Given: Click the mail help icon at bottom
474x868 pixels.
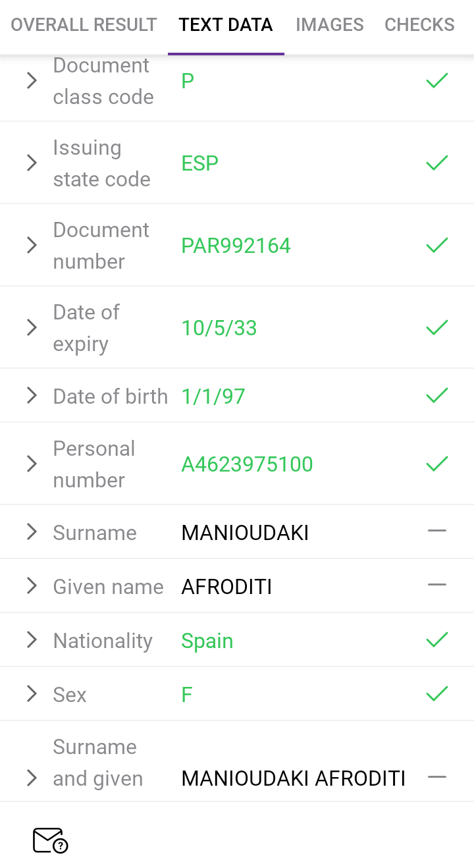Looking at the screenshot, I should (50, 840).
